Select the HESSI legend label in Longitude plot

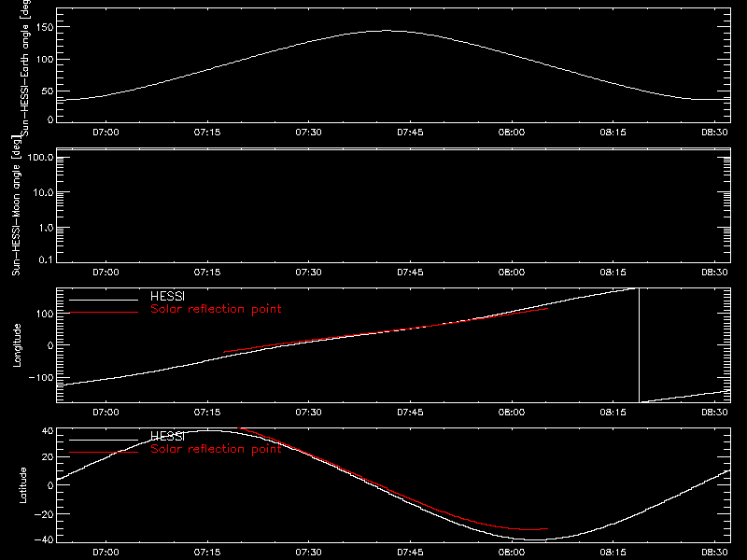pyautogui.click(x=167, y=296)
